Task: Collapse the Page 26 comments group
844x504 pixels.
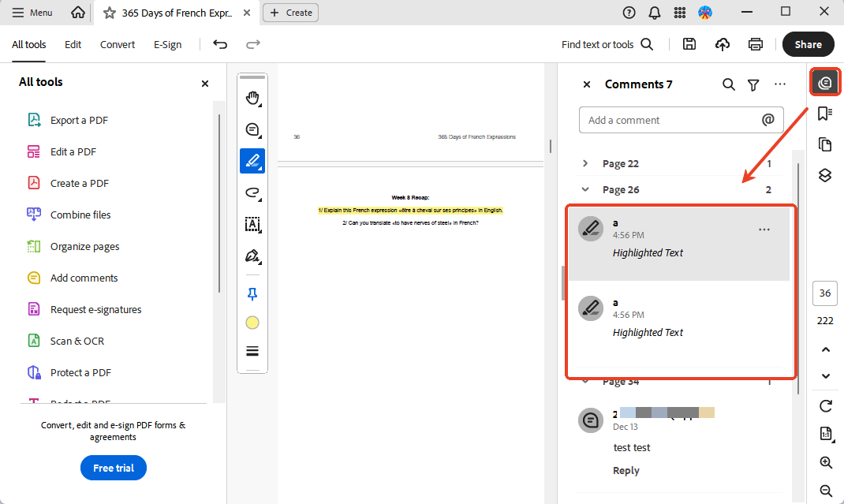Action: click(x=585, y=189)
